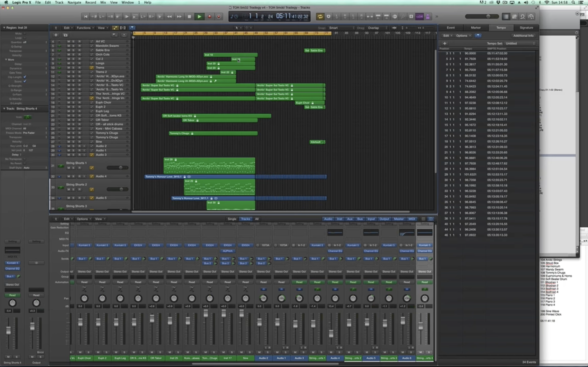This screenshot has height=367, width=588.
Task: Mute the Euph Choir track
Action: [x=69, y=102]
